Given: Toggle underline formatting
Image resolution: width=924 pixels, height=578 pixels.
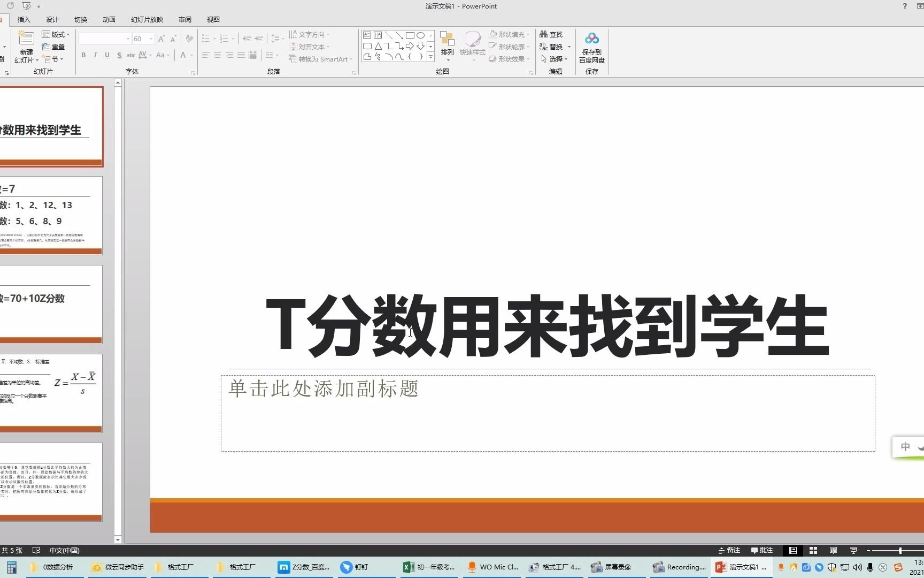Looking at the screenshot, I should pos(107,55).
